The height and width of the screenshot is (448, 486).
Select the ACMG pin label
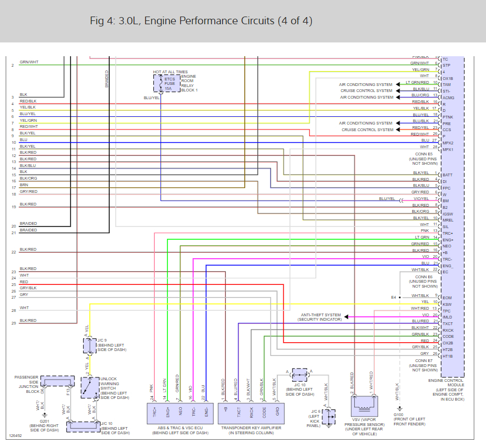449,98
